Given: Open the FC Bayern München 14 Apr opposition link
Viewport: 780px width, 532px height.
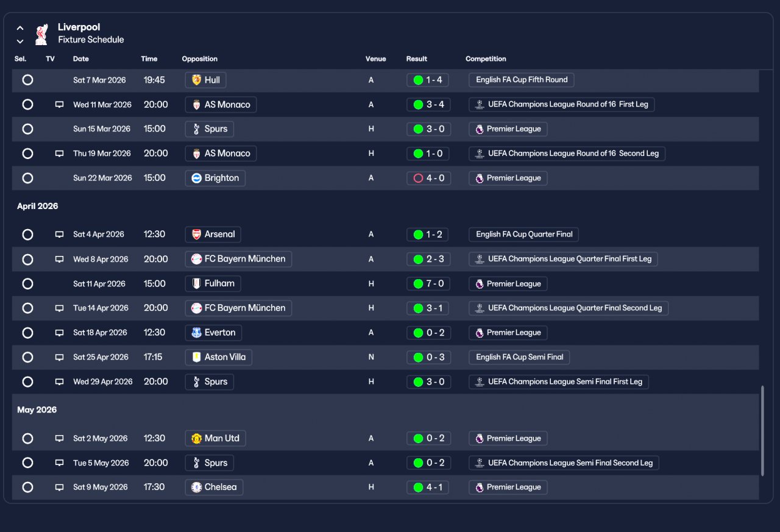Looking at the screenshot, I should (x=238, y=308).
